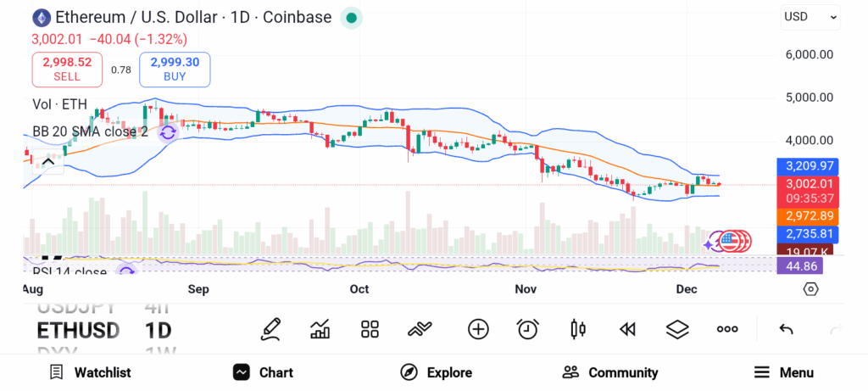Switch to the Watchlist tab
The image size is (868, 391).
point(90,372)
